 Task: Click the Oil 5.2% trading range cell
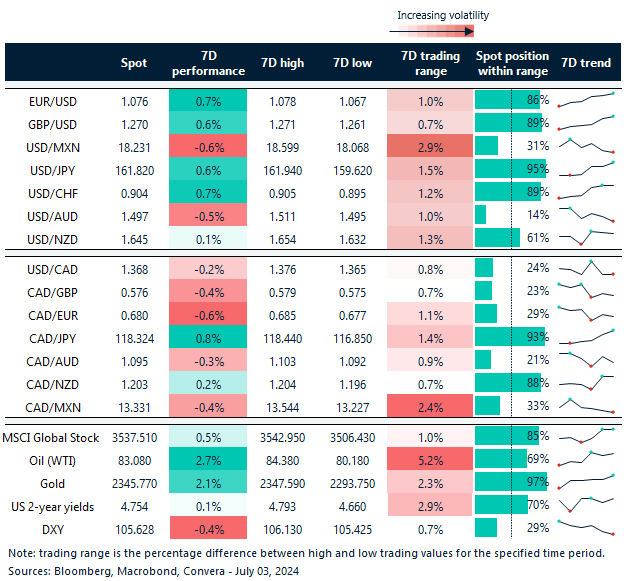pos(429,457)
